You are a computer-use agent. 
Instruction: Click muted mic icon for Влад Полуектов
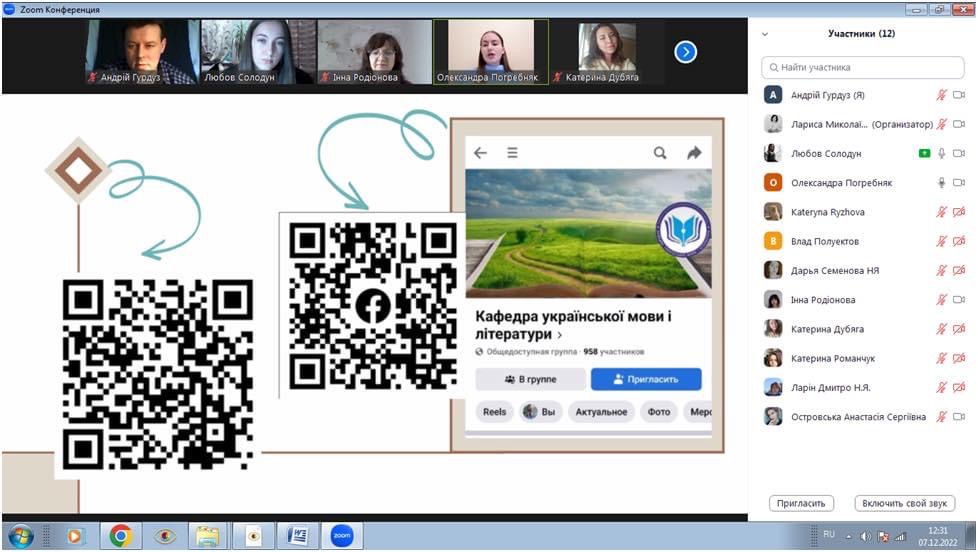click(941, 241)
